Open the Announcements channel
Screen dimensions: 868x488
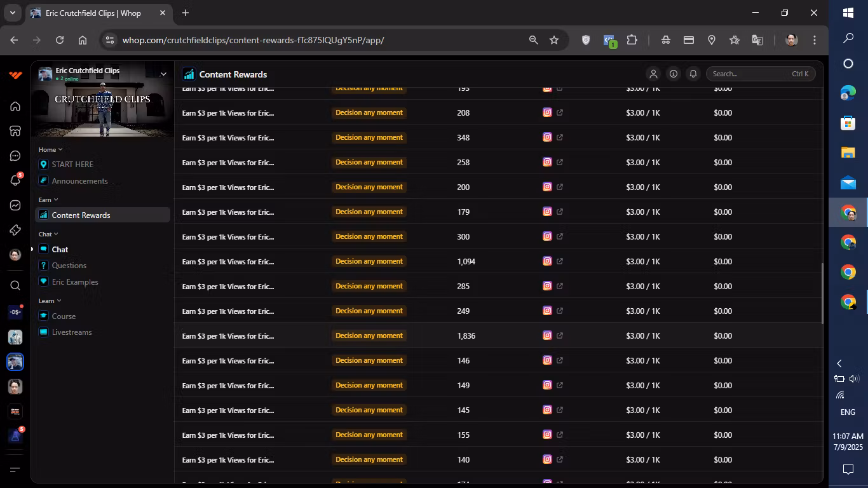coord(79,181)
